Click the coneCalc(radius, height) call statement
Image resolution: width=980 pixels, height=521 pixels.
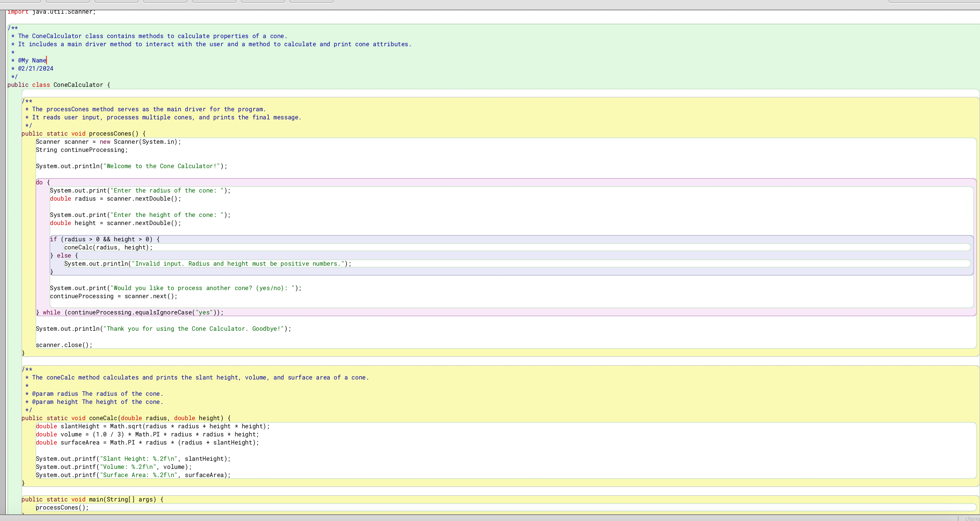(108, 247)
